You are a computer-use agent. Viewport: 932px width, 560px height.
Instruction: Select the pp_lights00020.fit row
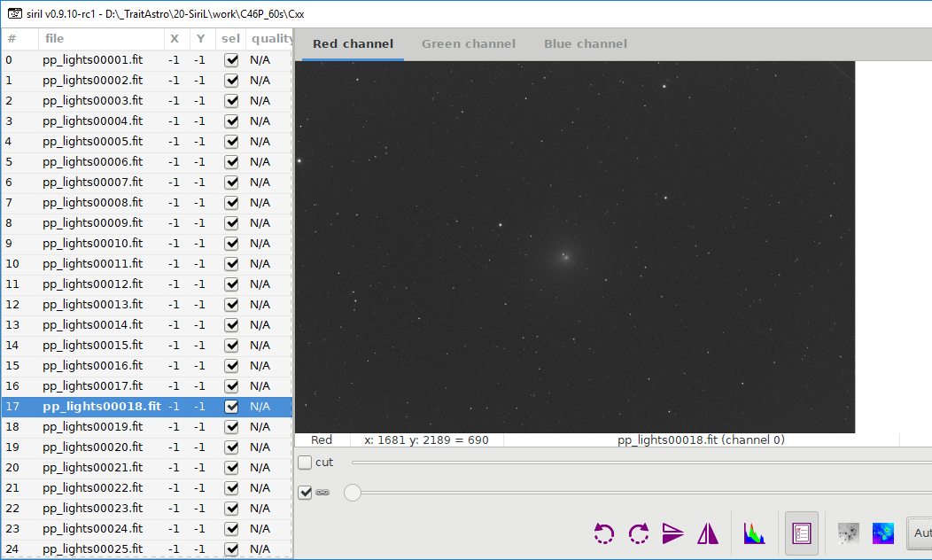[147, 447]
